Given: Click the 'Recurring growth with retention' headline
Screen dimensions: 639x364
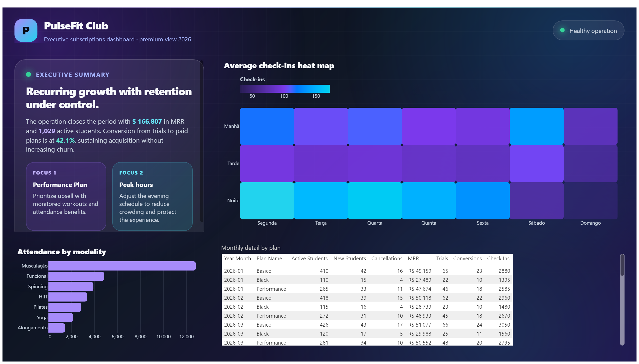Looking at the screenshot, I should [x=109, y=92].
